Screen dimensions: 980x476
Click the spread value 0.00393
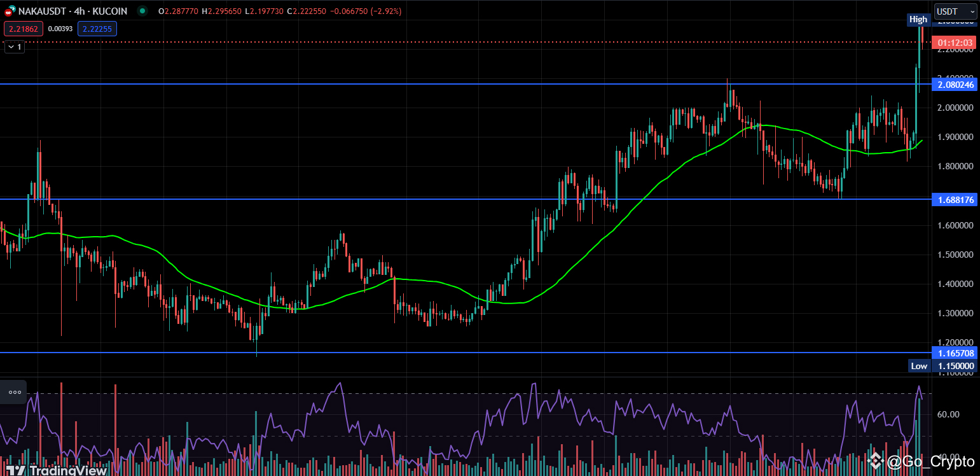pyautogui.click(x=61, y=28)
